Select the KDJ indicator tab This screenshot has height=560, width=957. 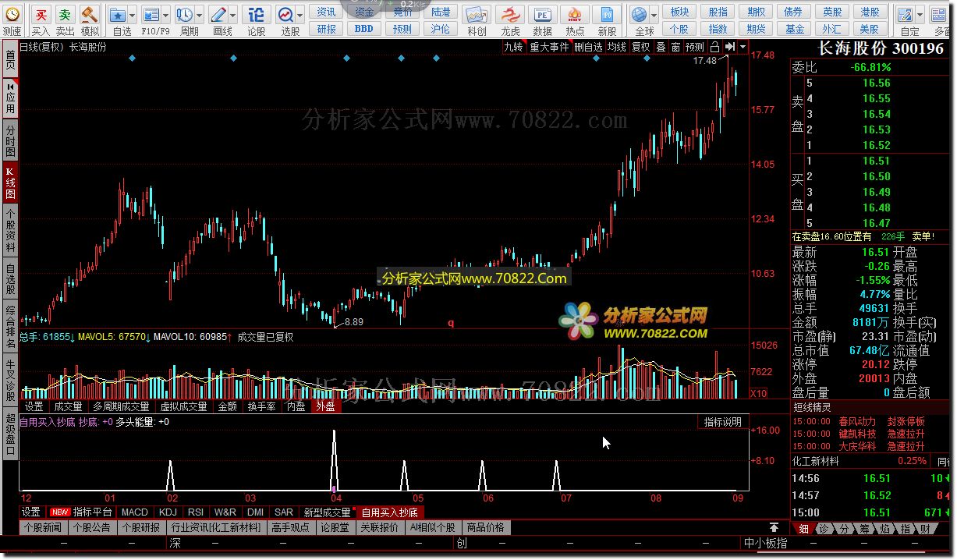coord(168,512)
